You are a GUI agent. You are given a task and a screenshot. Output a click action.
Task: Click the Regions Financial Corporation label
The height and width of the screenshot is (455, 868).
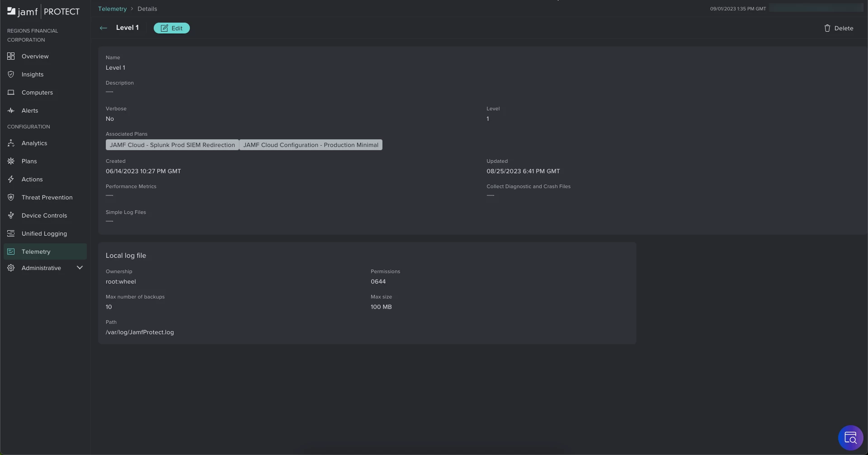[x=33, y=35]
